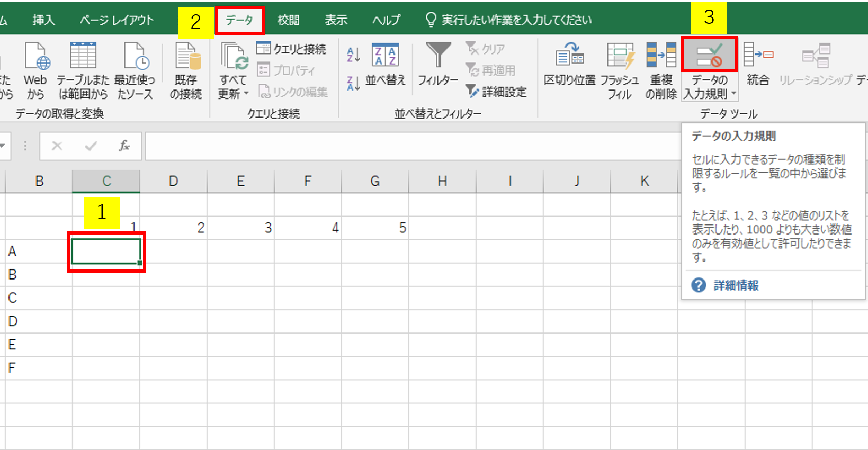The image size is (868, 450).
Task: Click the 統合 (Consolidate) icon
Action: tap(758, 56)
